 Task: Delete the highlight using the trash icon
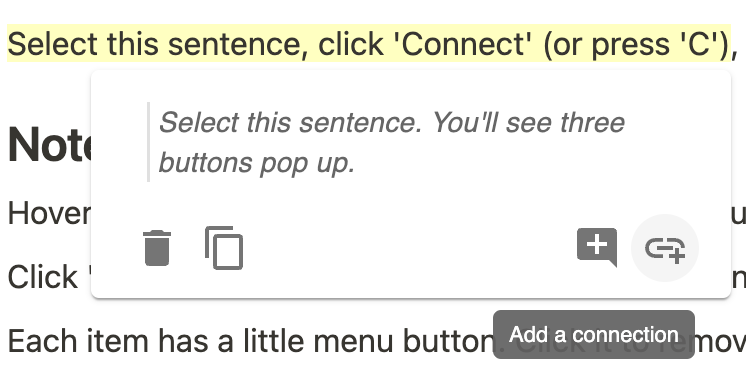tap(157, 248)
